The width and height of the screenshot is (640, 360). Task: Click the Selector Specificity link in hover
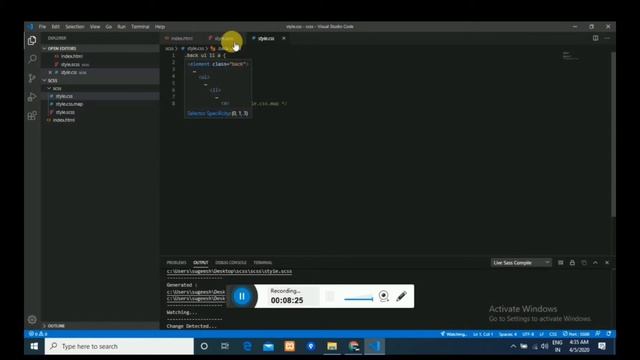(209, 113)
